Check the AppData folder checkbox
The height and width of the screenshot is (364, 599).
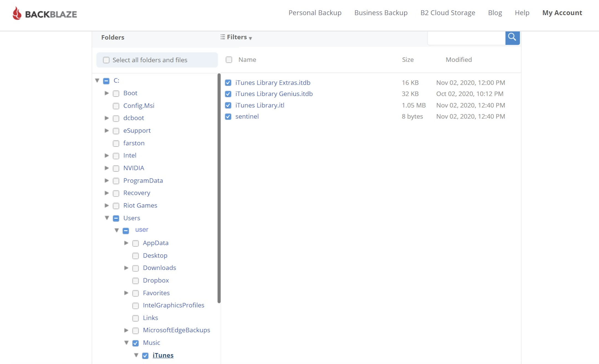[x=136, y=243]
